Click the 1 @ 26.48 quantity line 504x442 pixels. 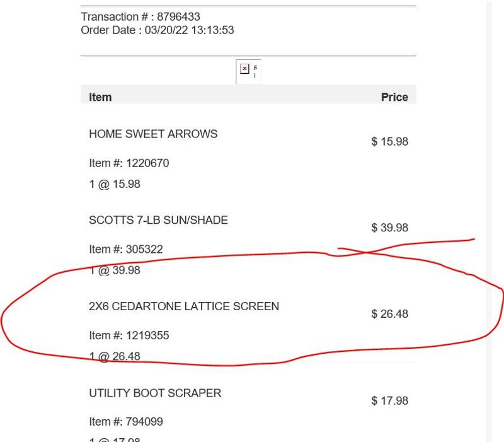115,356
